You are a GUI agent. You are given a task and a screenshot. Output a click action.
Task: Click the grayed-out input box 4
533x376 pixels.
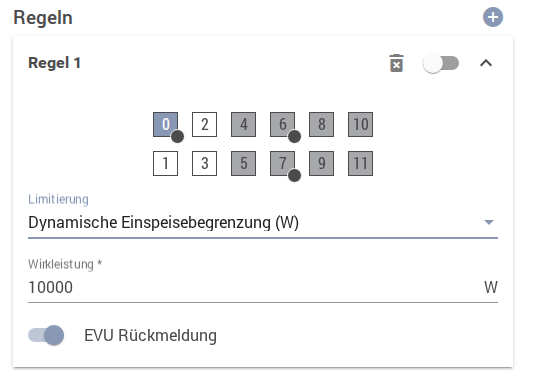pos(243,124)
